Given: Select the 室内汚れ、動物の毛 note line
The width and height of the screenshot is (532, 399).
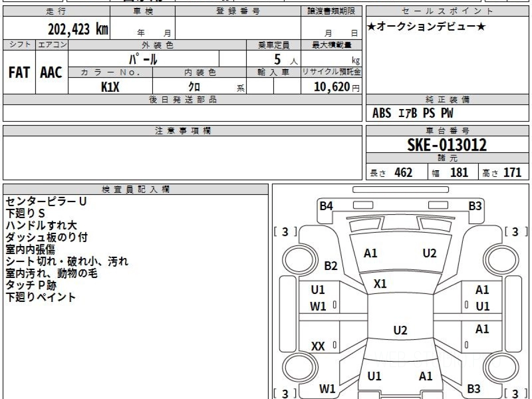Looking at the screenshot, I should [51, 273].
